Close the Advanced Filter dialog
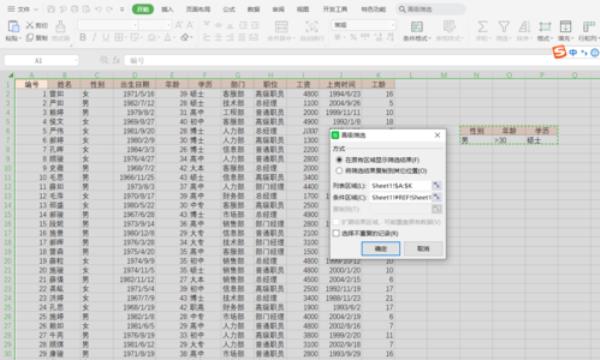Screen dimensions: 600x360 437,135
